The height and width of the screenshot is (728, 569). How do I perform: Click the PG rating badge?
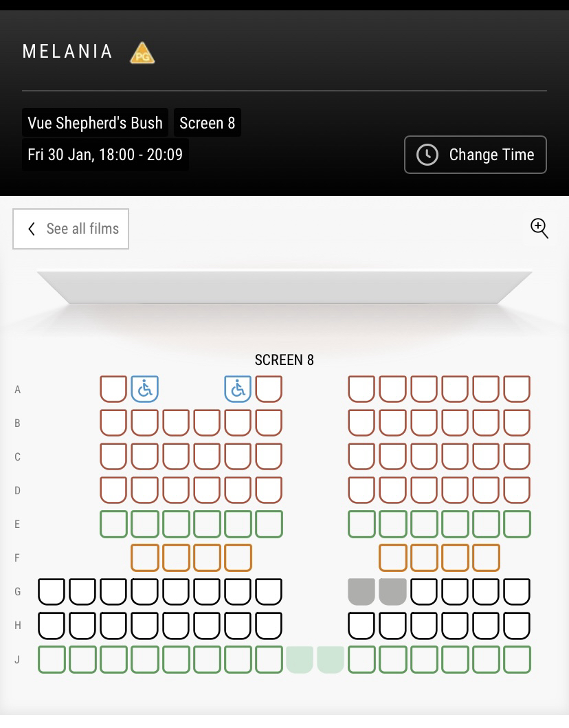click(142, 53)
